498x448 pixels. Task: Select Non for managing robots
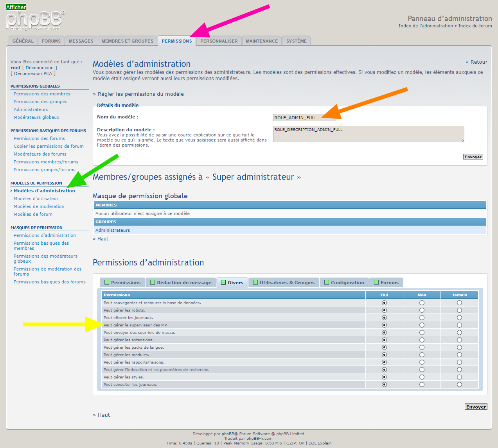[422, 310]
